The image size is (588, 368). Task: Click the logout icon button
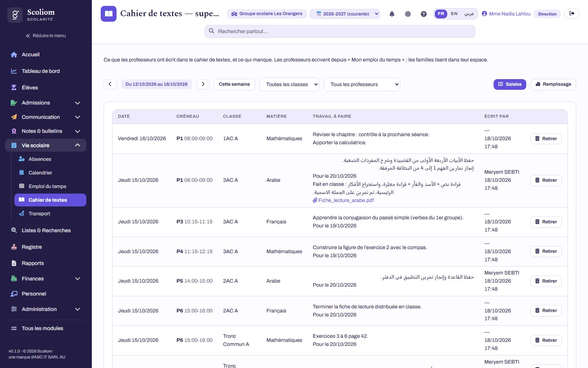point(572,14)
